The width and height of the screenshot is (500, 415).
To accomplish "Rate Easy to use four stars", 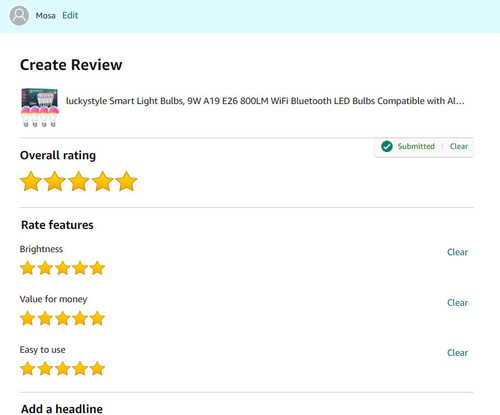I will pos(80,369).
